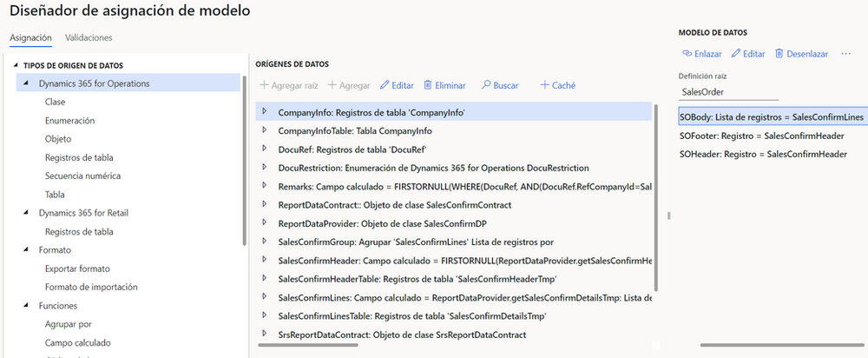Click the Agregar raíz button
This screenshot has width=868, height=358.
point(289,85)
